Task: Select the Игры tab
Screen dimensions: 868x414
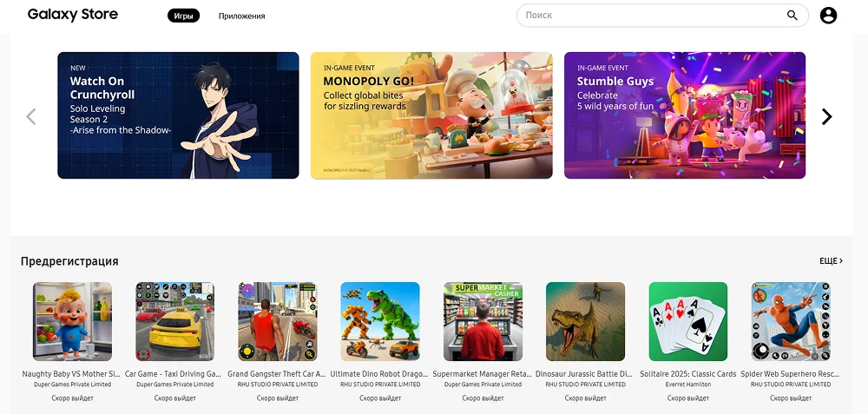Action: [183, 16]
